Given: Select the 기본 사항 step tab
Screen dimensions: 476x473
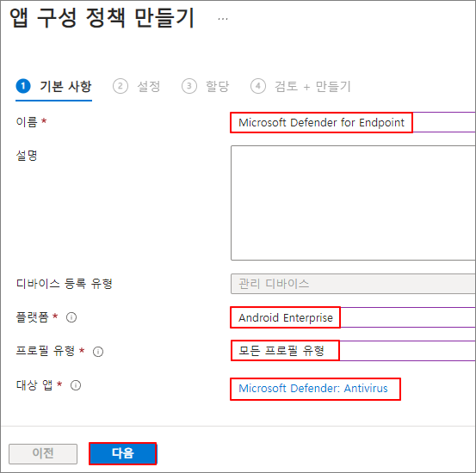Looking at the screenshot, I should pos(53,87).
